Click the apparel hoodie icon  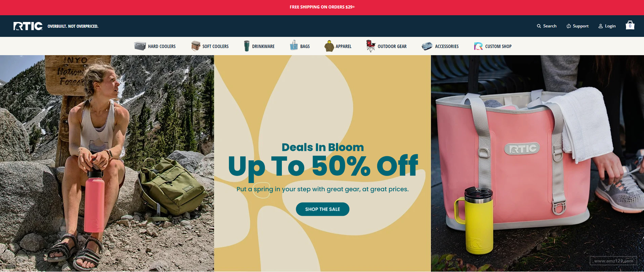[329, 46]
